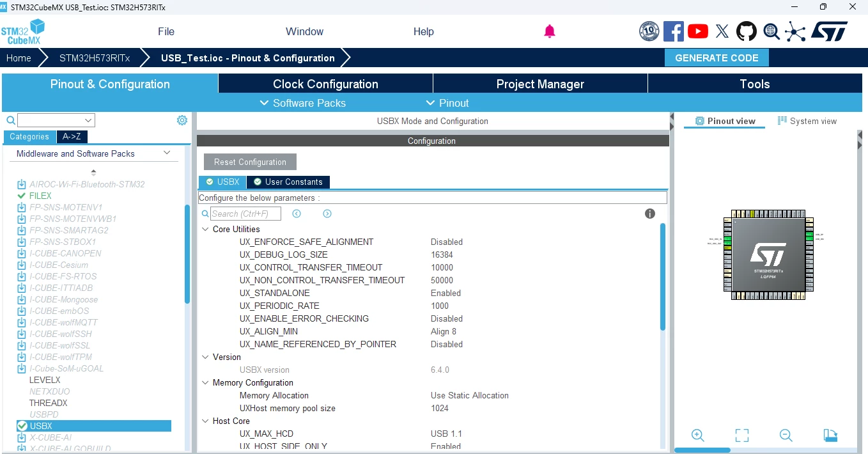Click the UX_DEBUG_LOG_SIZE value 16384

(442, 254)
